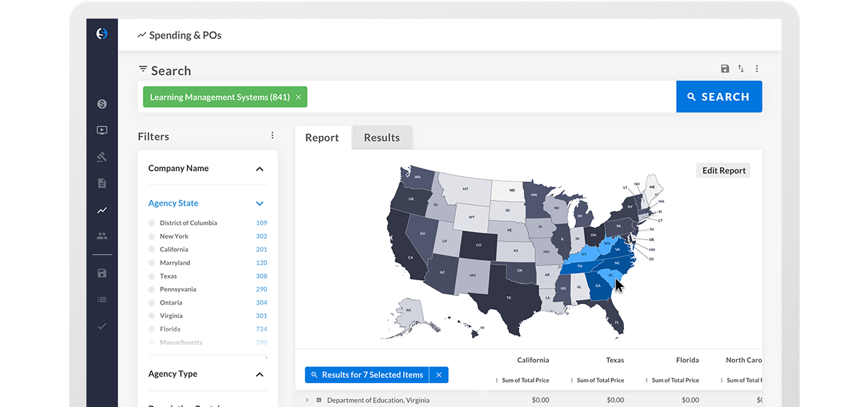Click the sort arrows icon above the search bar

(740, 69)
